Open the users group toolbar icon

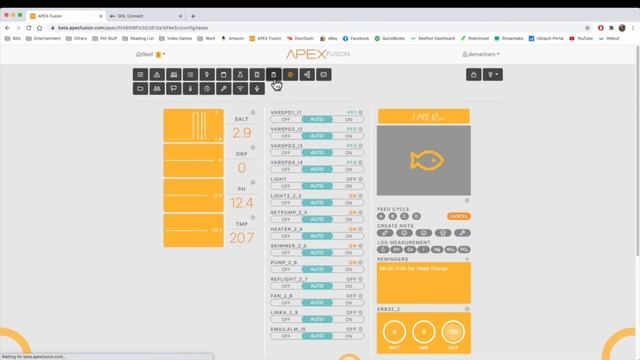pos(157,89)
